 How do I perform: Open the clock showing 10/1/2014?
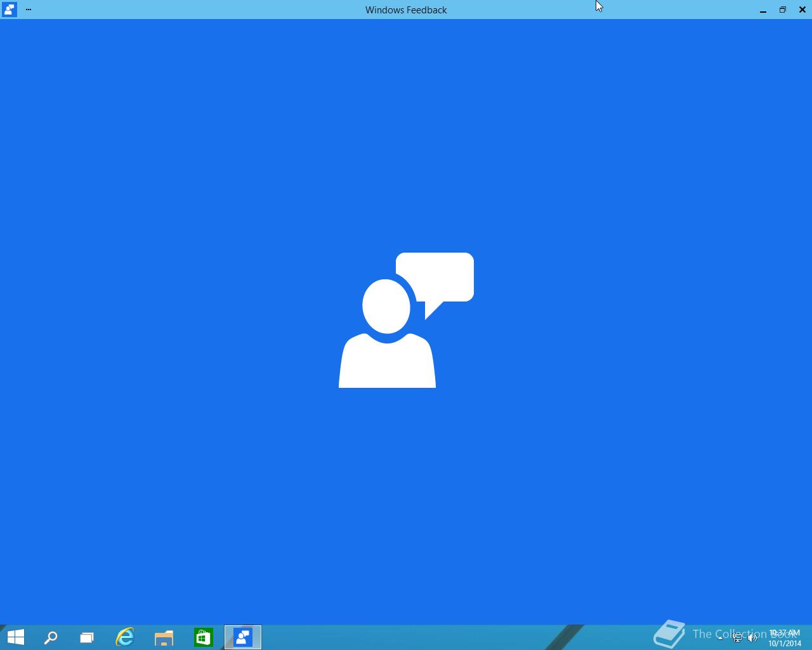click(x=785, y=638)
